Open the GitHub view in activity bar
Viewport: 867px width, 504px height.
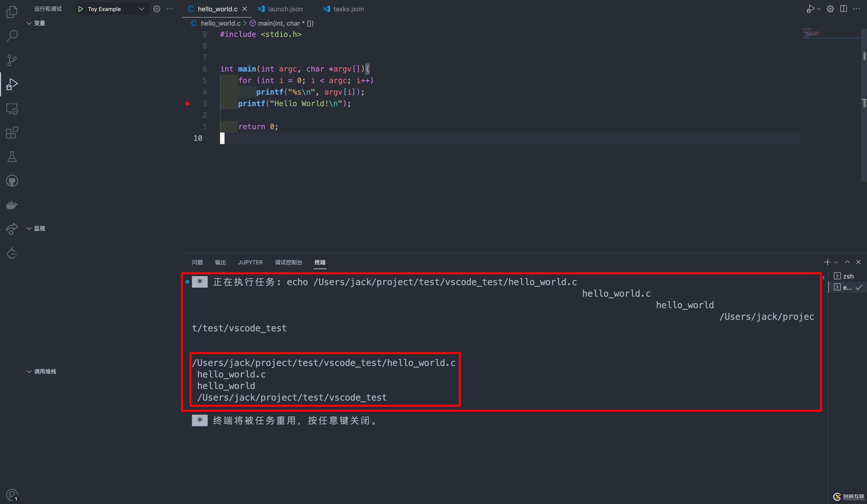click(x=12, y=181)
